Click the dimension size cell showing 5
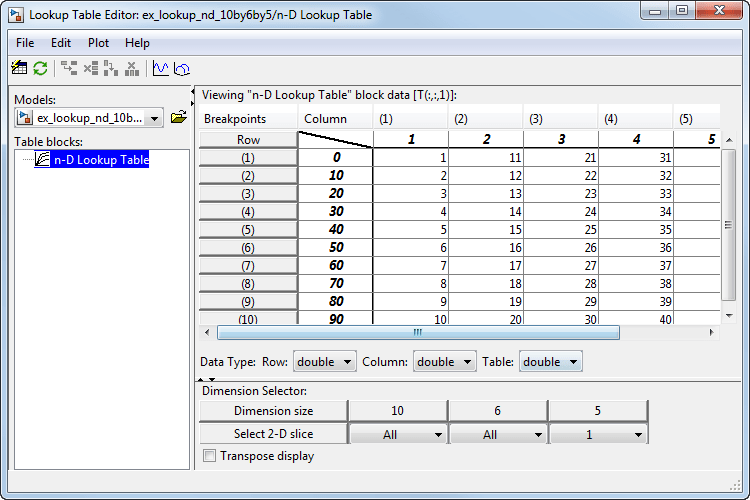 coord(598,411)
